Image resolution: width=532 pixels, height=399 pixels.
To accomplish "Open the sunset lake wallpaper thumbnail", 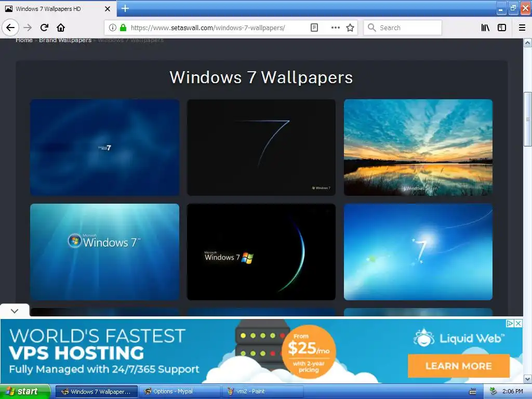I will click(418, 147).
